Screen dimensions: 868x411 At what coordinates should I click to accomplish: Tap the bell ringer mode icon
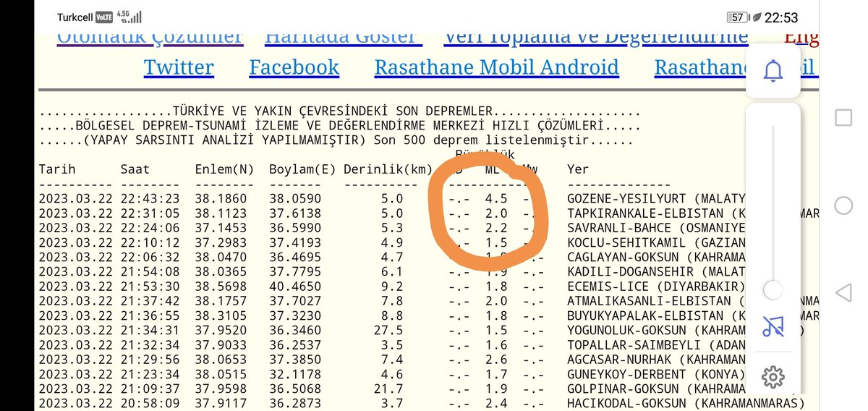coord(773,69)
